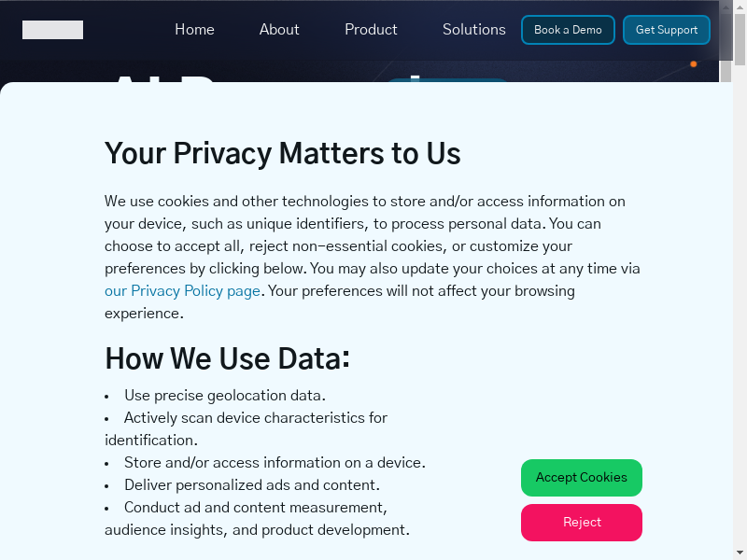Follow the Privacy Policy page link
Image resolution: width=747 pixels, height=560 pixels.
tap(182, 291)
